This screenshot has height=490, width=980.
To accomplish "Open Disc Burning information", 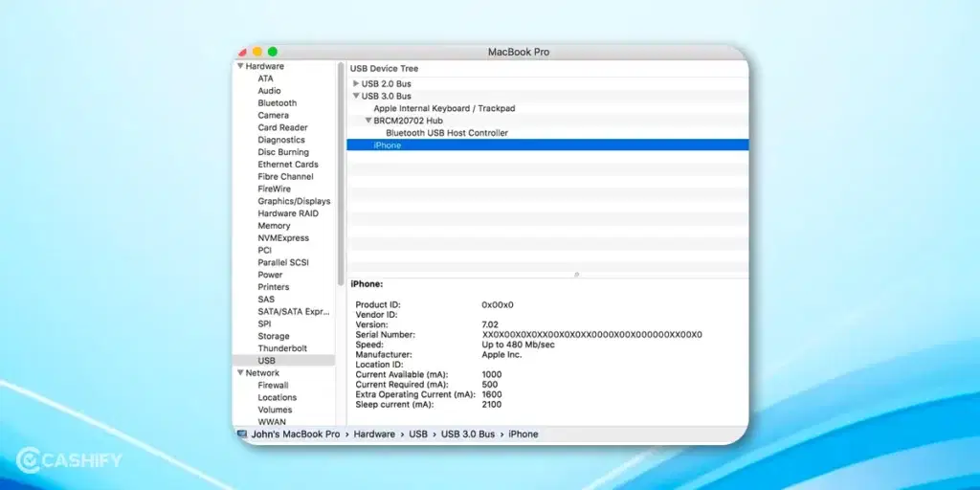I will point(283,152).
